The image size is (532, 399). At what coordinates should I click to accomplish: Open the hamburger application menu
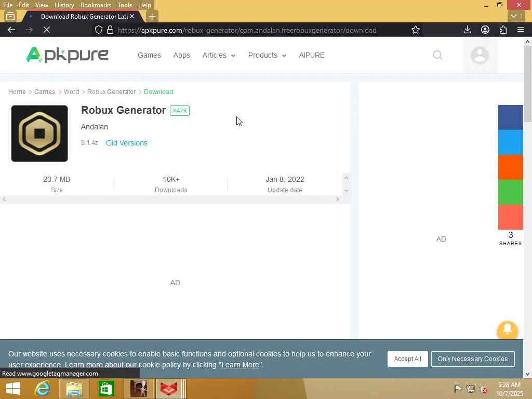point(521,30)
